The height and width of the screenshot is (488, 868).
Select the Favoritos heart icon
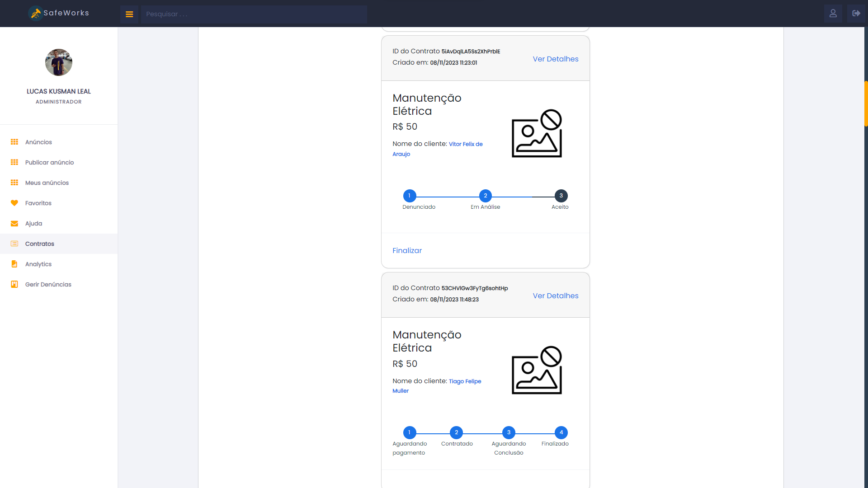14,202
